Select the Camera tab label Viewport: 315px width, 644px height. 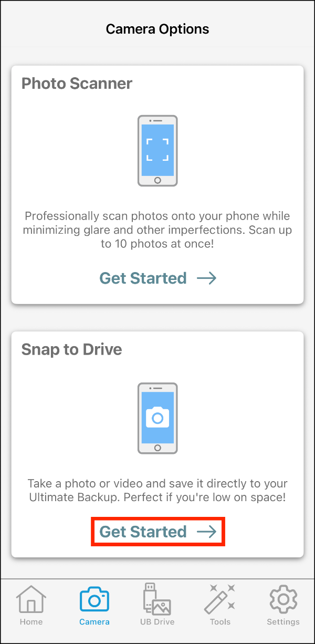tap(94, 622)
